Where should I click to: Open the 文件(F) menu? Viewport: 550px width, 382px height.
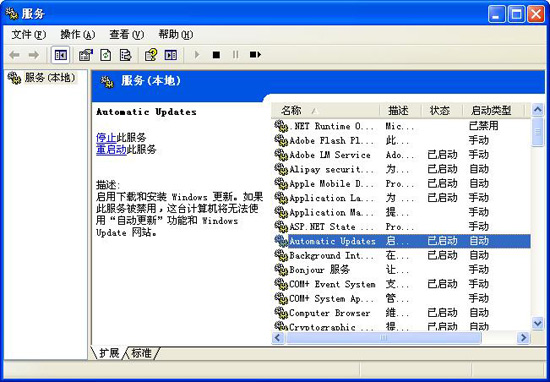[x=28, y=34]
